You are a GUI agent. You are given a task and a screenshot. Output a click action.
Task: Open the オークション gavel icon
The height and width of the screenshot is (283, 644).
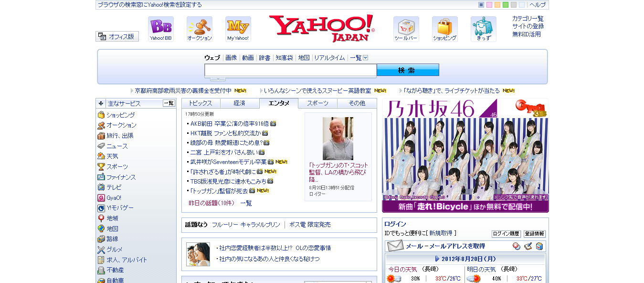click(x=200, y=29)
